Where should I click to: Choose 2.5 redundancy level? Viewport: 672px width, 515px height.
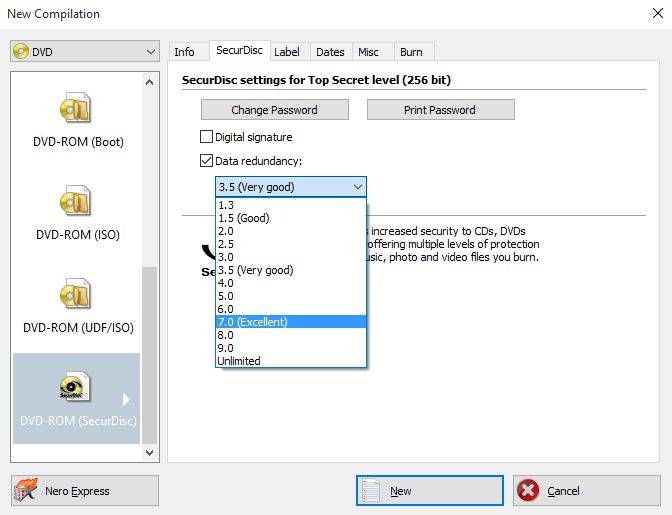pyautogui.click(x=291, y=244)
